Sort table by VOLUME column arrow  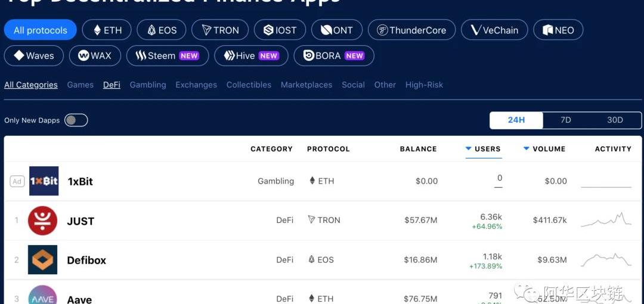point(527,149)
